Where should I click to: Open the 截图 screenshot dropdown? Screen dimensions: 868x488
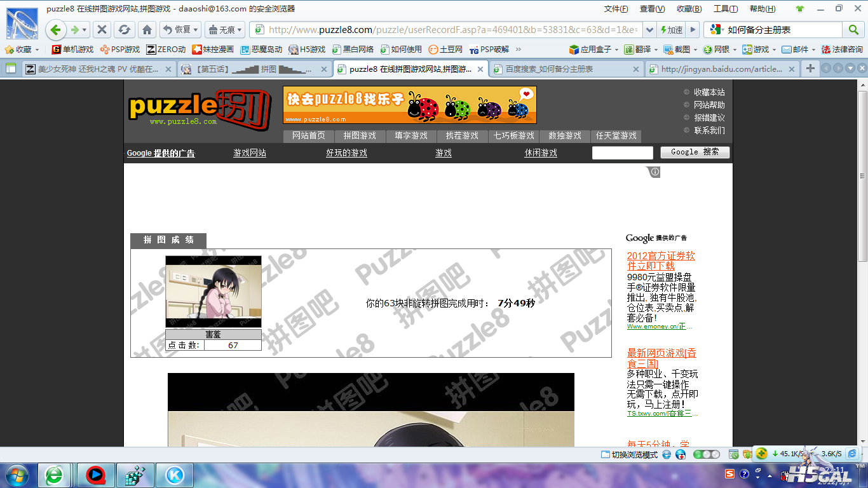[680, 49]
